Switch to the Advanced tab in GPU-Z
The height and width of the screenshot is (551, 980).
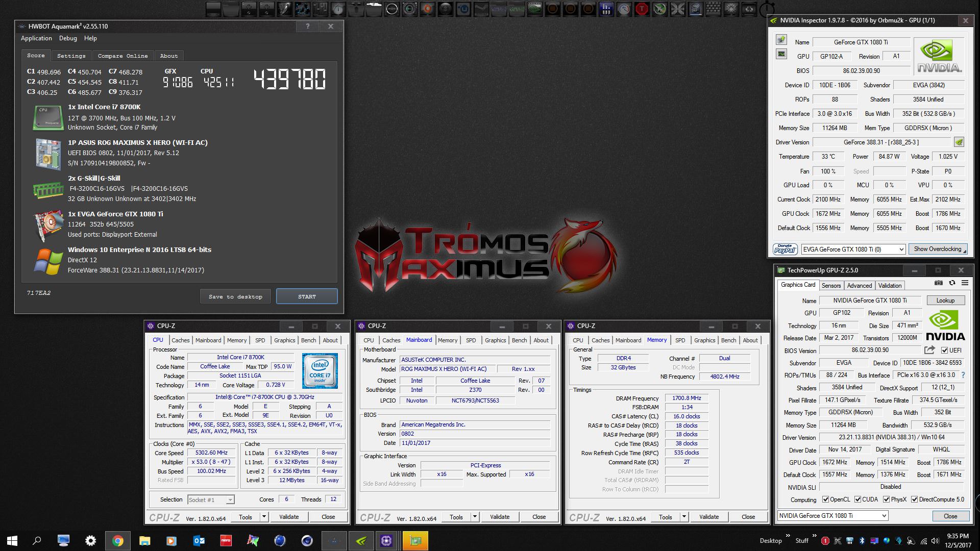click(860, 285)
